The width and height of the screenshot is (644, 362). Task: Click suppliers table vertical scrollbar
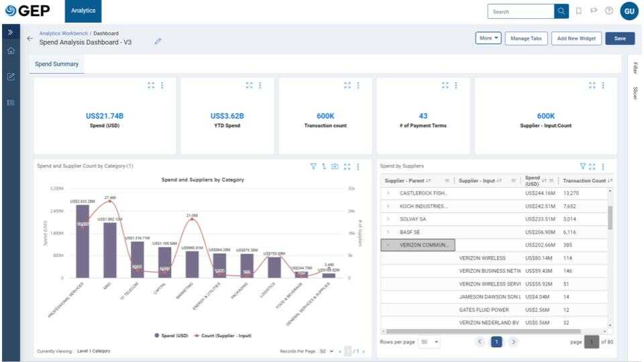[610, 217]
